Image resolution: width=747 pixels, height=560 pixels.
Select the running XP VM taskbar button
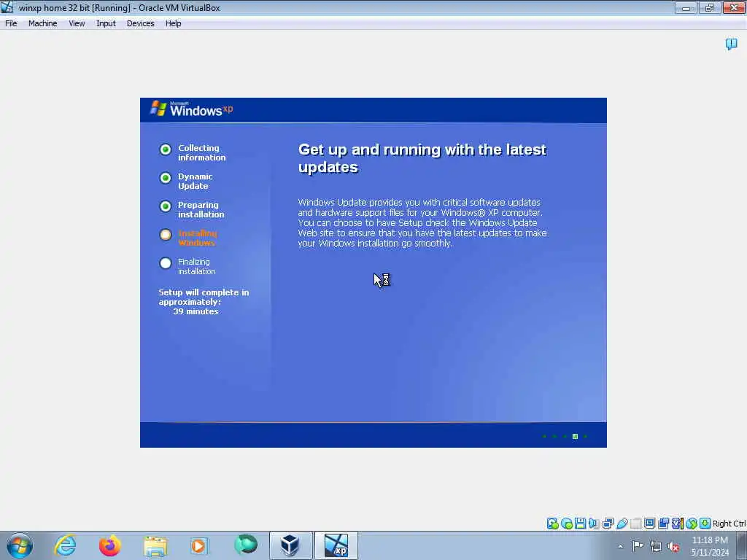(x=336, y=545)
